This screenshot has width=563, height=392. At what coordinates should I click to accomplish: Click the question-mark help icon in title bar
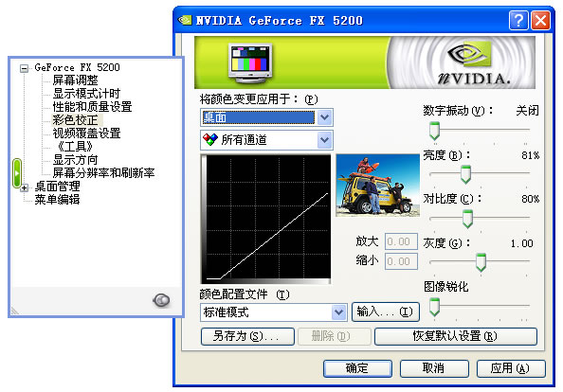tap(518, 21)
